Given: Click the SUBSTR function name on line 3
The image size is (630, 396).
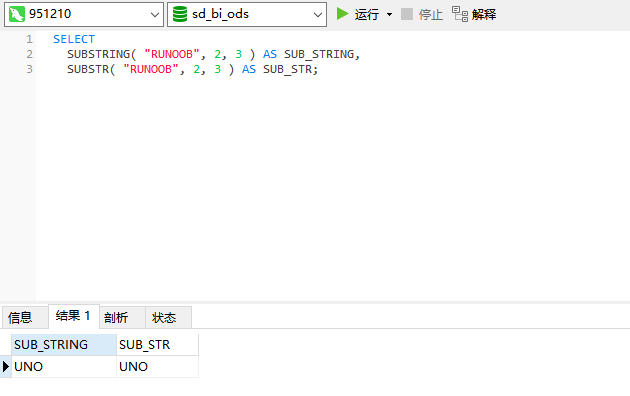Looking at the screenshot, I should point(88,69).
